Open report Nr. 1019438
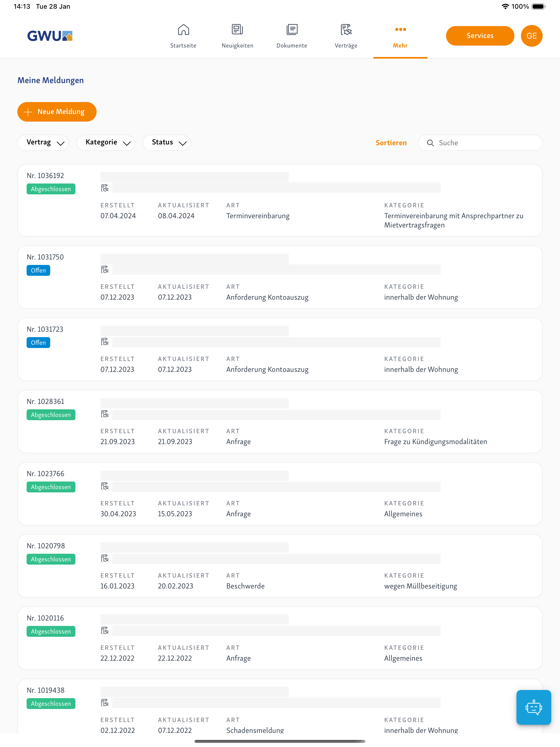 tap(280, 707)
